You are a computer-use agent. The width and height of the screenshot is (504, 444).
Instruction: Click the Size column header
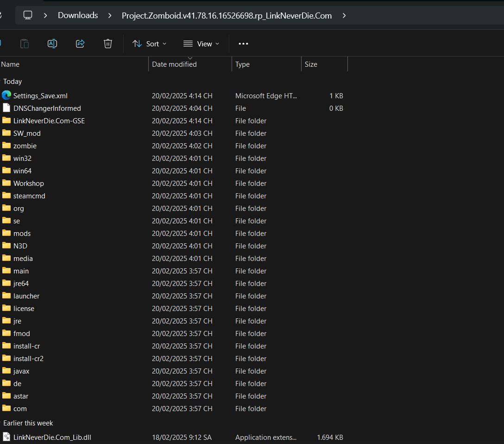pos(311,64)
